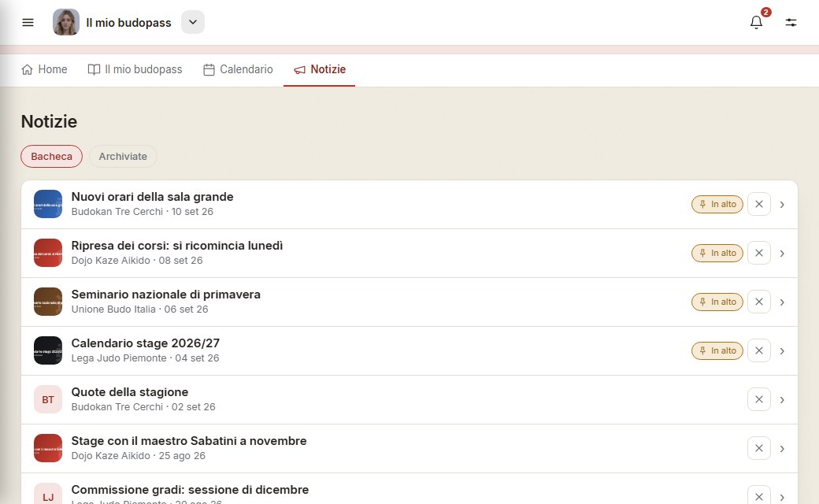Open the filter settings sliders icon
Viewport: 819px width, 504px height.
click(791, 23)
